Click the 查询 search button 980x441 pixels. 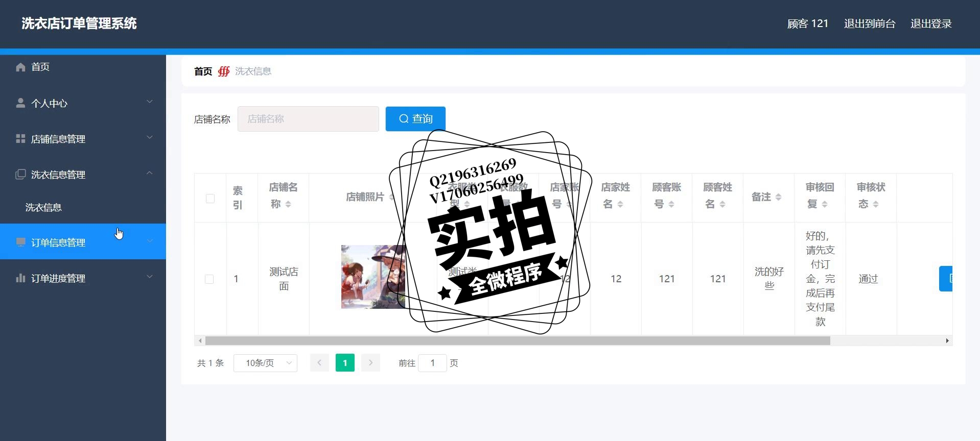point(415,119)
